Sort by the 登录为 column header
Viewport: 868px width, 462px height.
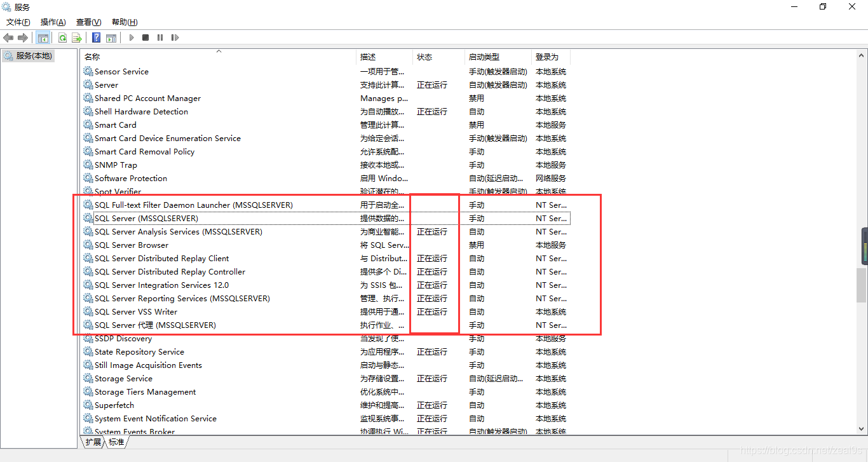click(x=551, y=57)
